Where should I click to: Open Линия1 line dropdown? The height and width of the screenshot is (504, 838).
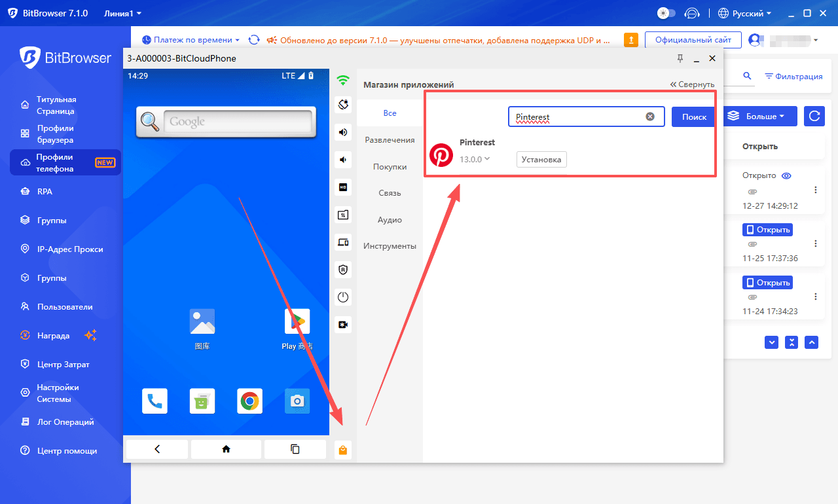[122, 13]
